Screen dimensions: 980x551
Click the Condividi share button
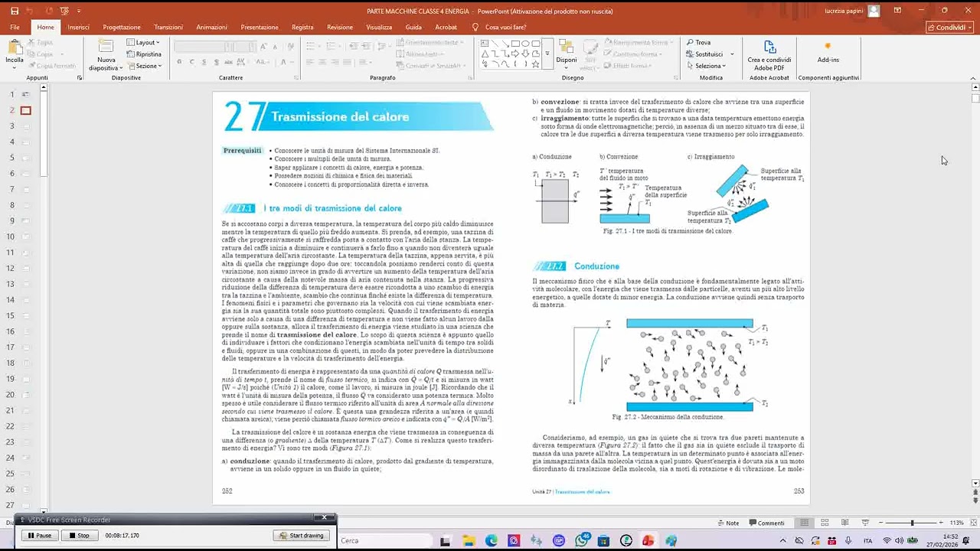[x=949, y=27]
